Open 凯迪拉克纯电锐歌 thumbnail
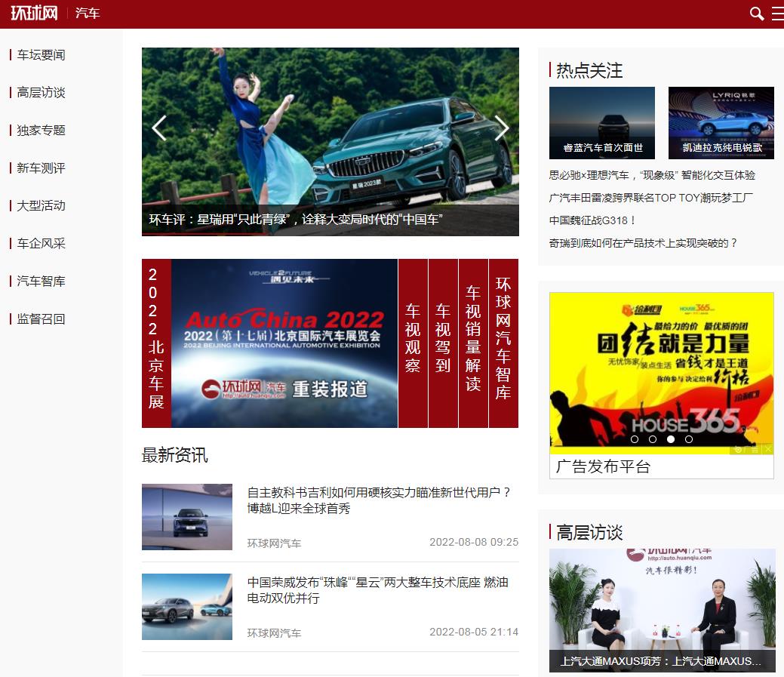This screenshot has width=784, height=677. click(x=721, y=123)
